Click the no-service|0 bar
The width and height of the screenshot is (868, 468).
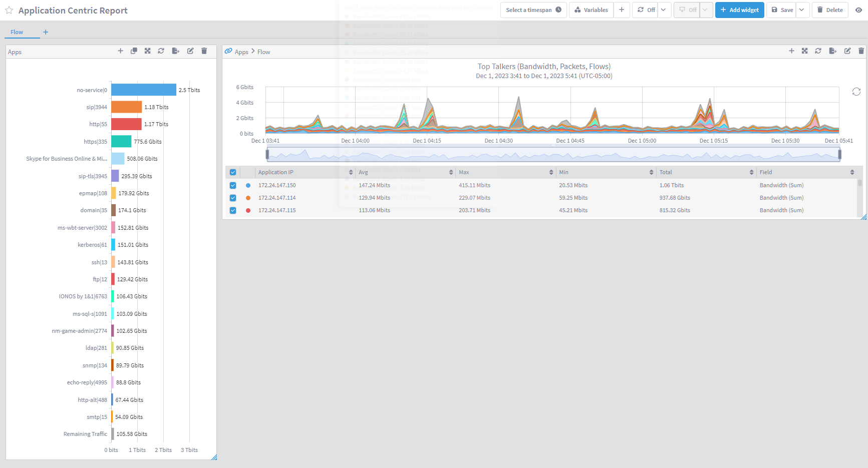coord(144,90)
